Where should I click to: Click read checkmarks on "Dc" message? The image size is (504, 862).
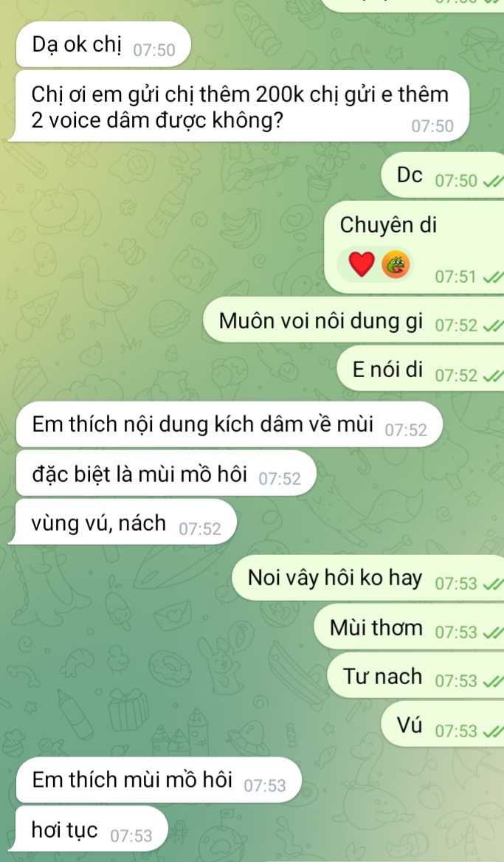pos(493,181)
